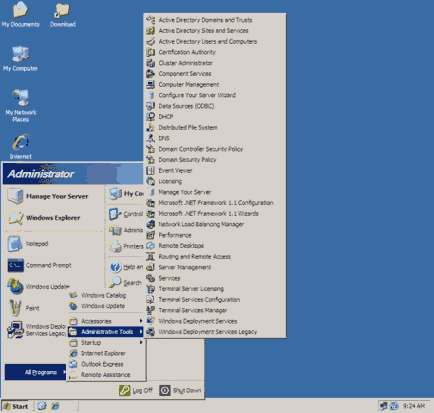Click the system tray clock

coord(414,406)
